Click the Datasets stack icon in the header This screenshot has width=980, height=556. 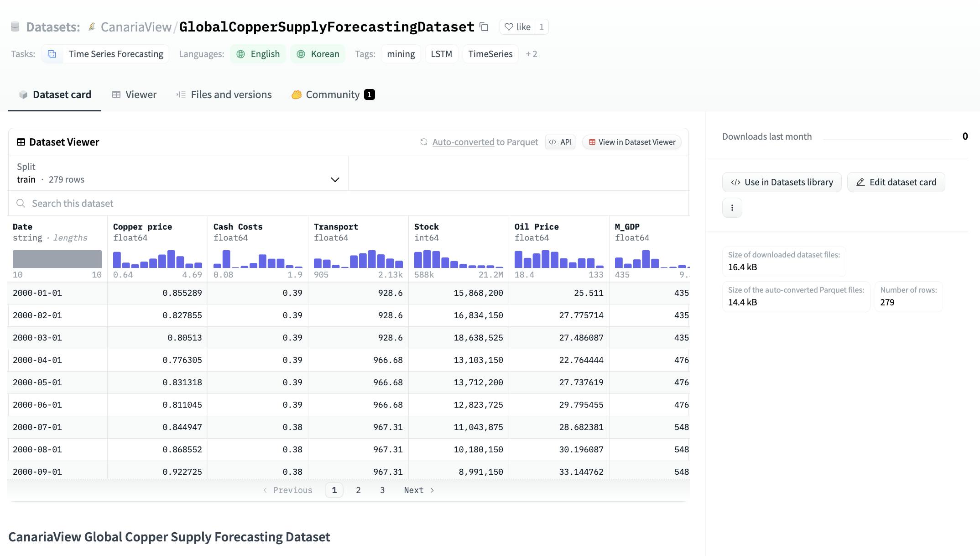[x=15, y=27]
